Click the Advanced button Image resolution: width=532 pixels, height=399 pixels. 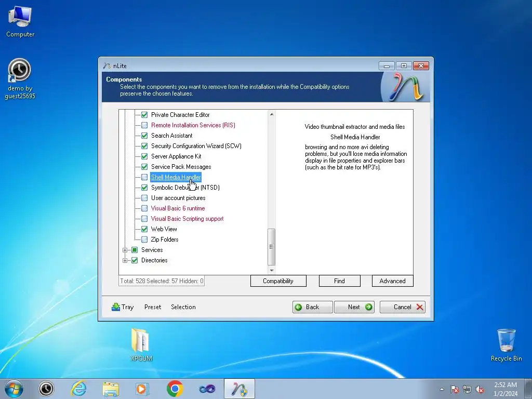pos(393,281)
